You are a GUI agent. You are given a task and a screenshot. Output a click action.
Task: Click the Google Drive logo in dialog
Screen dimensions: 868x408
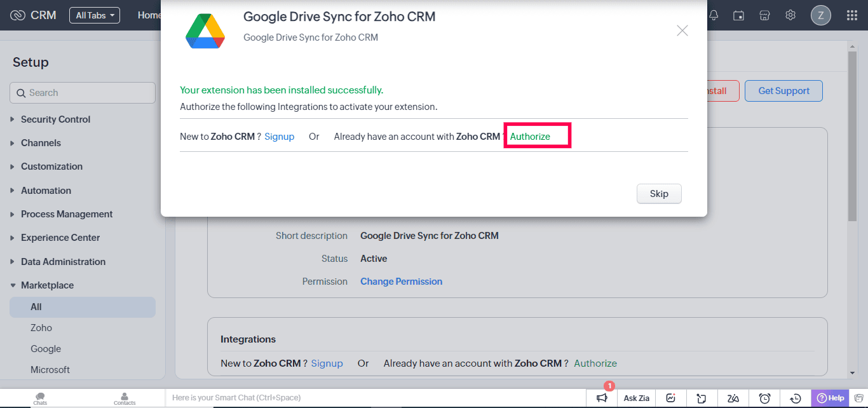click(x=205, y=31)
